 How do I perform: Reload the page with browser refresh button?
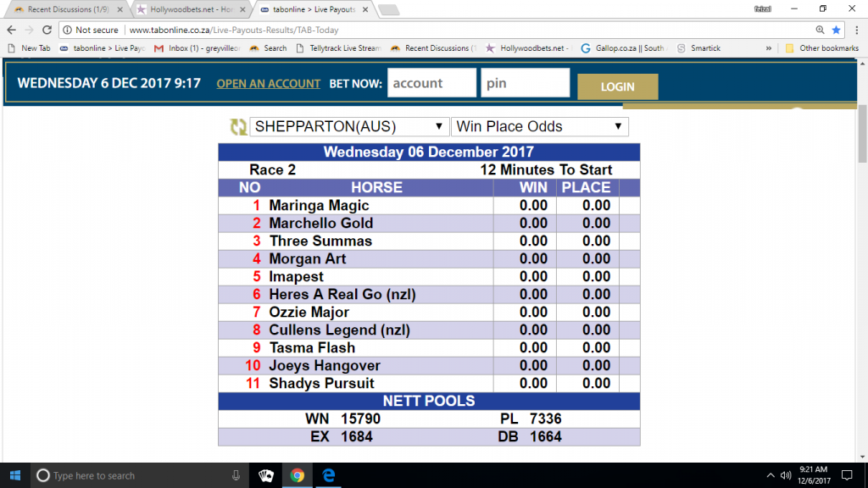coord(48,30)
